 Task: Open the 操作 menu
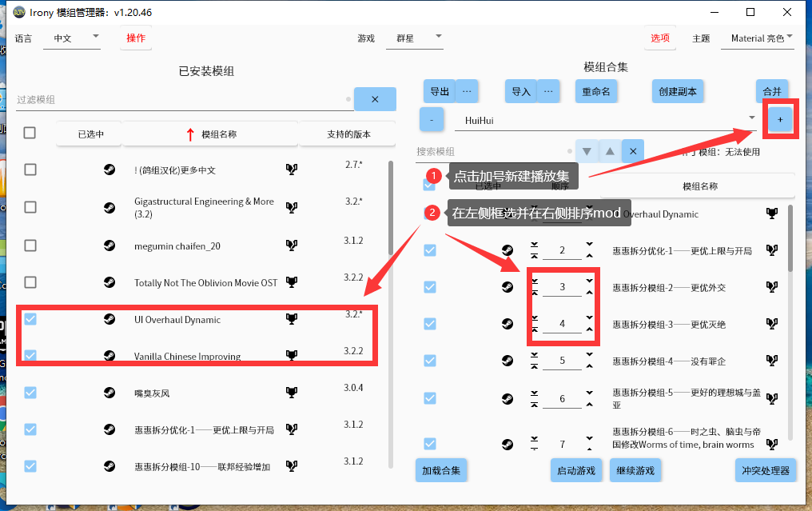tap(135, 37)
